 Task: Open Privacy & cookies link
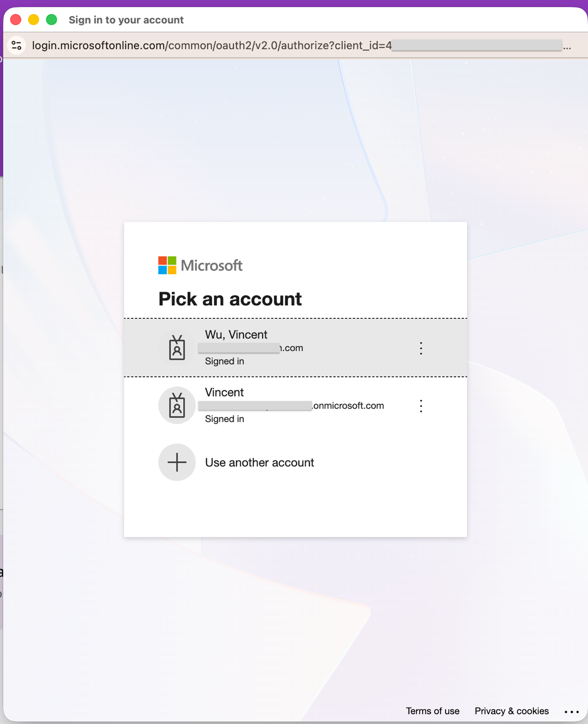click(x=511, y=711)
